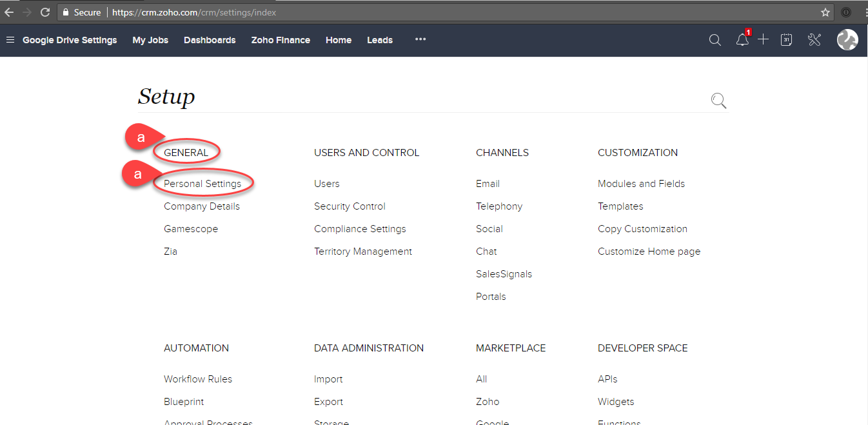Open SalesSignals settings

click(x=504, y=274)
